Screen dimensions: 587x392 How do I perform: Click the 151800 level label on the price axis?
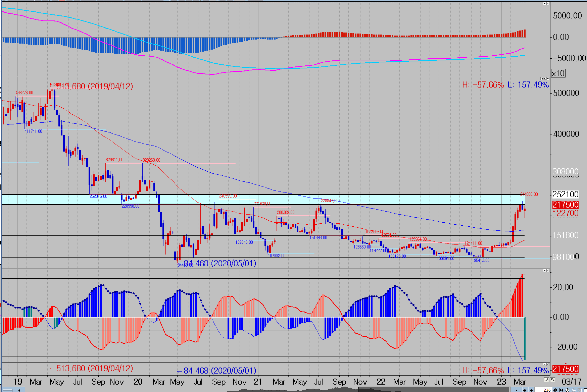pos(566,235)
